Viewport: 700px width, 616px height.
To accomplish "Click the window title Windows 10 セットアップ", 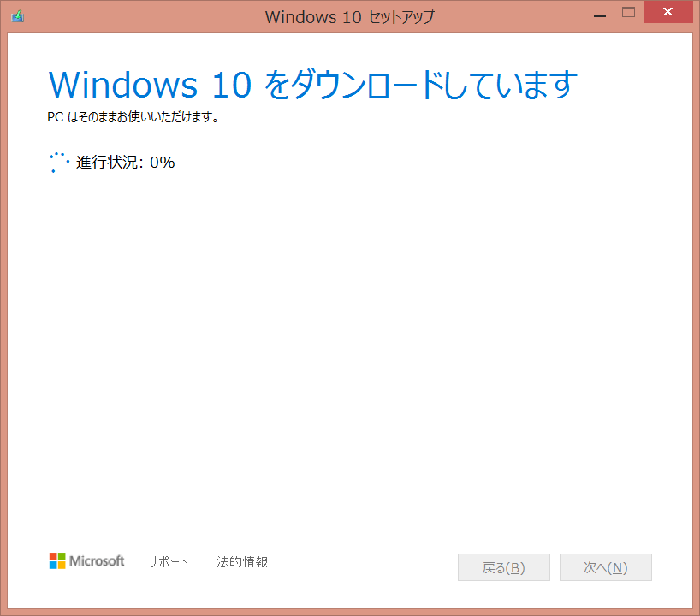I will click(349, 17).
